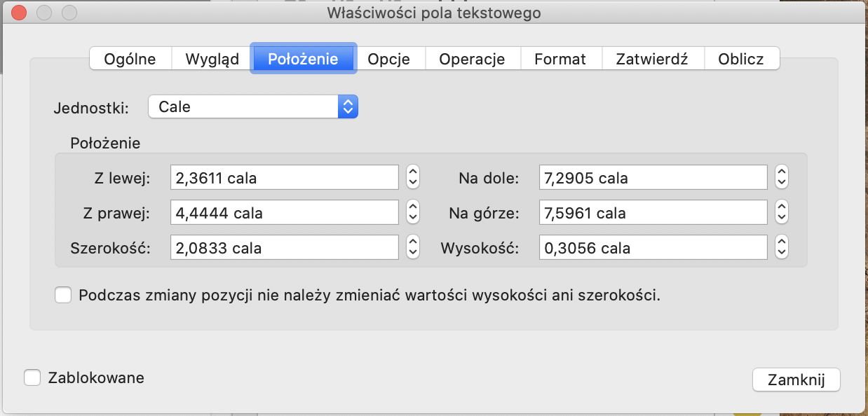
Task: Open the Jednostki units dropdown showing Cale
Action: [252, 106]
